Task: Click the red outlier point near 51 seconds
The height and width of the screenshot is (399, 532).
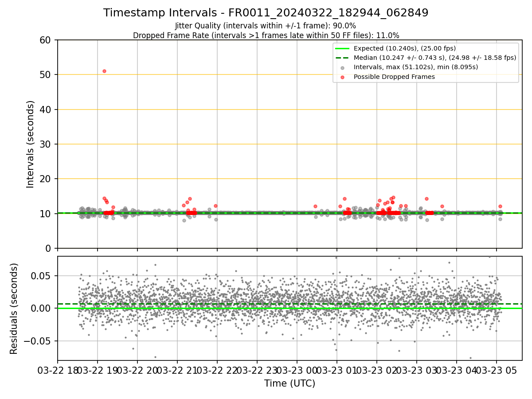Action: click(104, 71)
